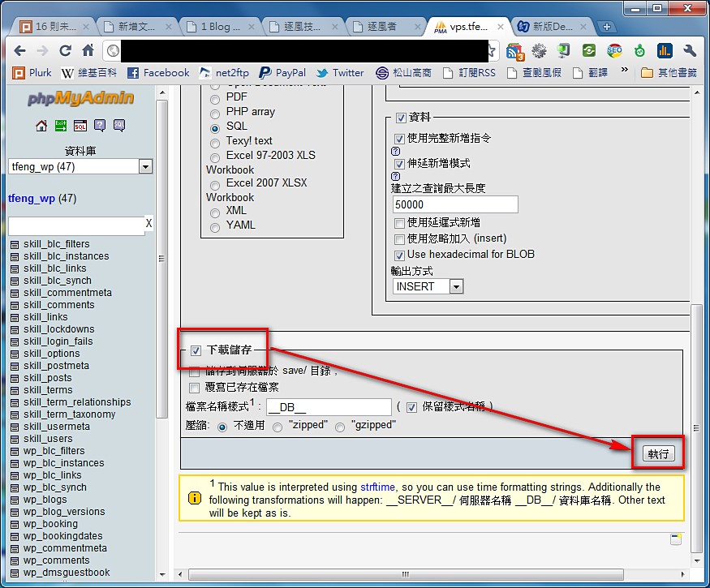Viewport: 710px width, 588px height.
Task: Click the 建立之查詢最大長度 field with 50000
Action: [455, 204]
